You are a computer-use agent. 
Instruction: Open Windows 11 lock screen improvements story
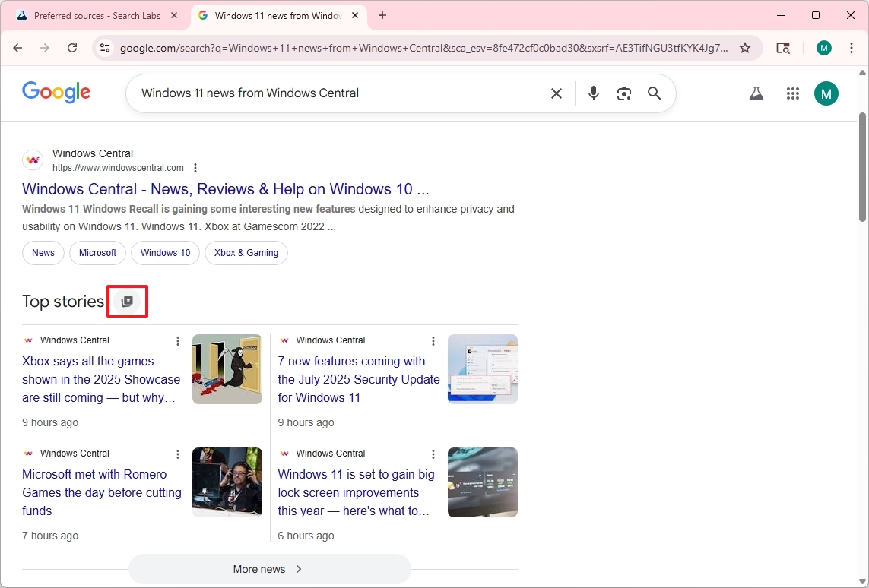(356, 492)
